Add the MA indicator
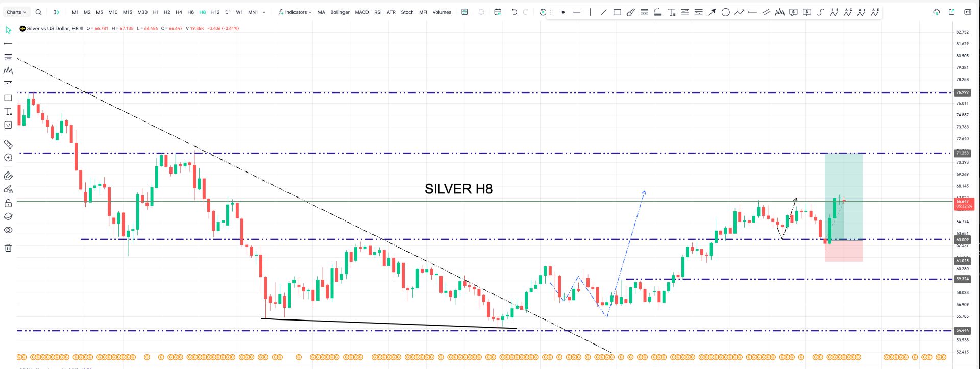The image size is (980, 369). (321, 12)
